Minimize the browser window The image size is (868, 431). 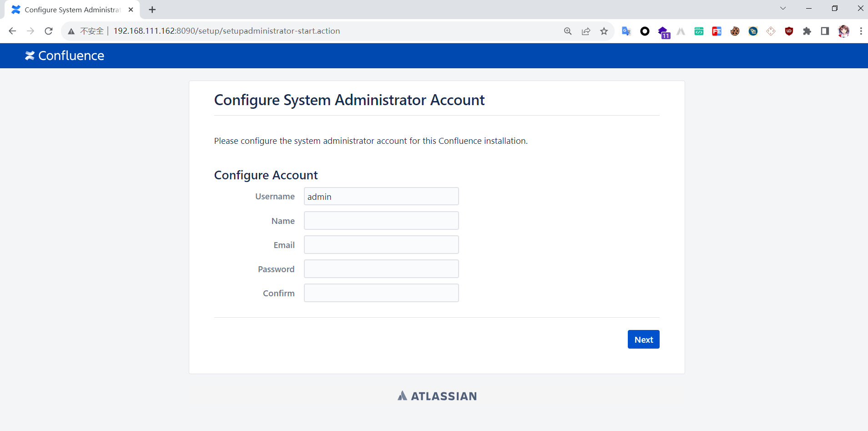click(x=809, y=8)
